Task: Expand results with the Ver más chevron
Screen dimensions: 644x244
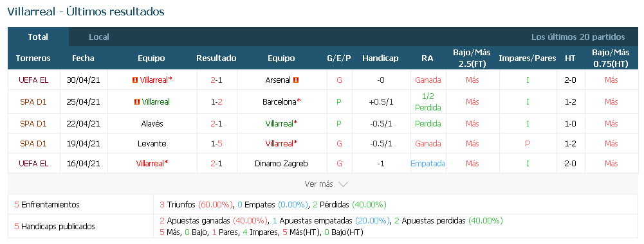Action: (x=343, y=184)
